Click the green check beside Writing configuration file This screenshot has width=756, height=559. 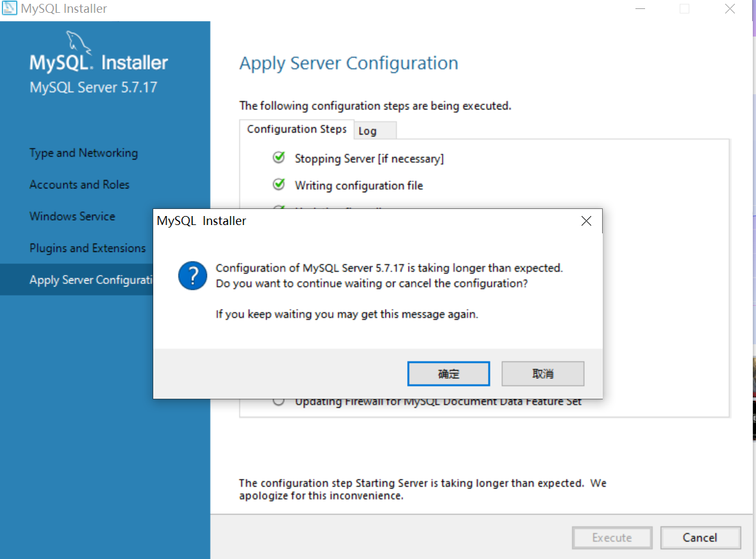279,185
